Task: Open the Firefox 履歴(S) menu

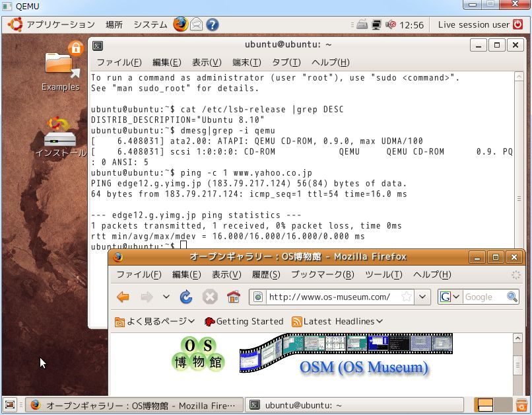Action: click(266, 274)
